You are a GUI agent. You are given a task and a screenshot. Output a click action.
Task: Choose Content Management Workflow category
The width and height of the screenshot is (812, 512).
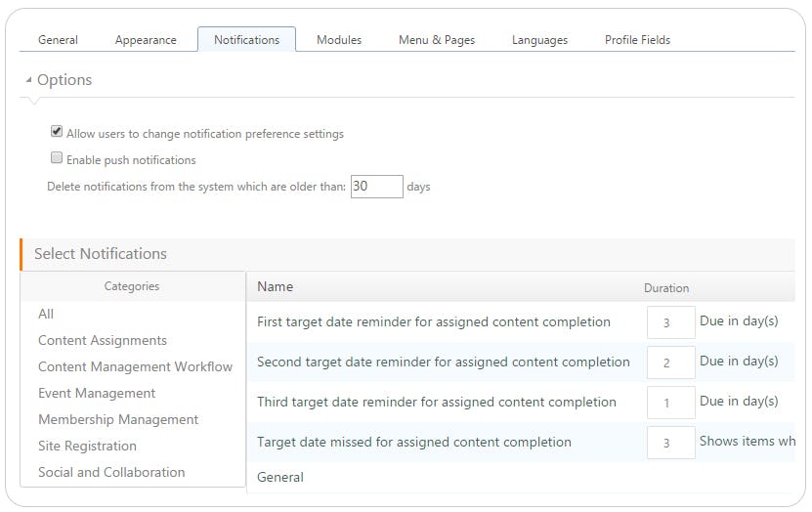tap(135, 366)
